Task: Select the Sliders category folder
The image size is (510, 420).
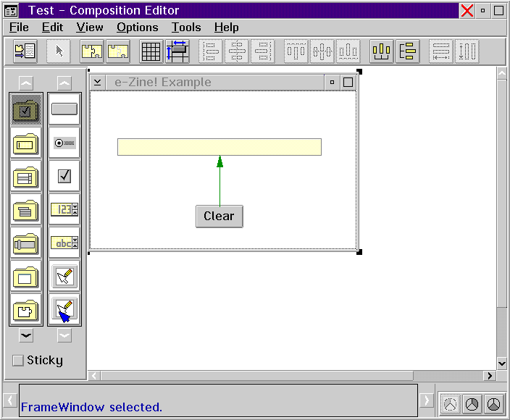Action: click(26, 243)
